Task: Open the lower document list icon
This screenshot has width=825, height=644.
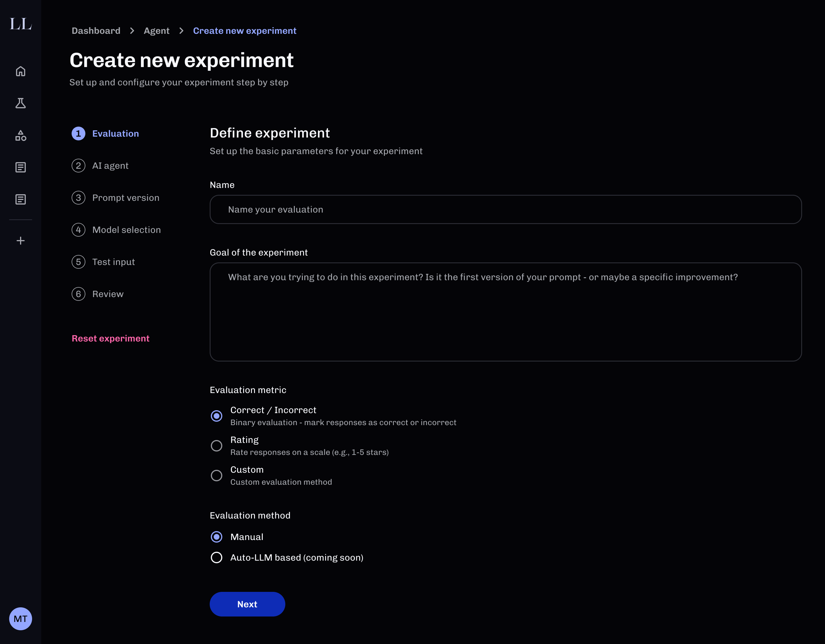Action: point(20,199)
